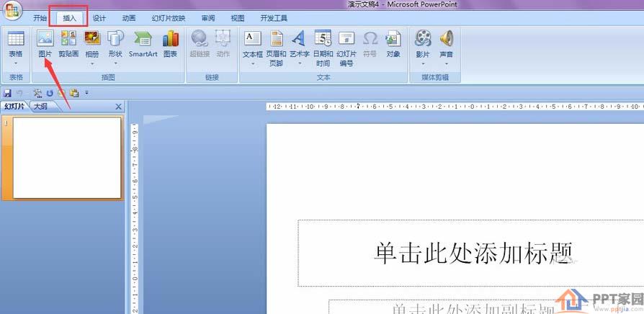Choose 艺术字 WordArt icon
Viewport: 644px width, 314px height.
click(299, 38)
